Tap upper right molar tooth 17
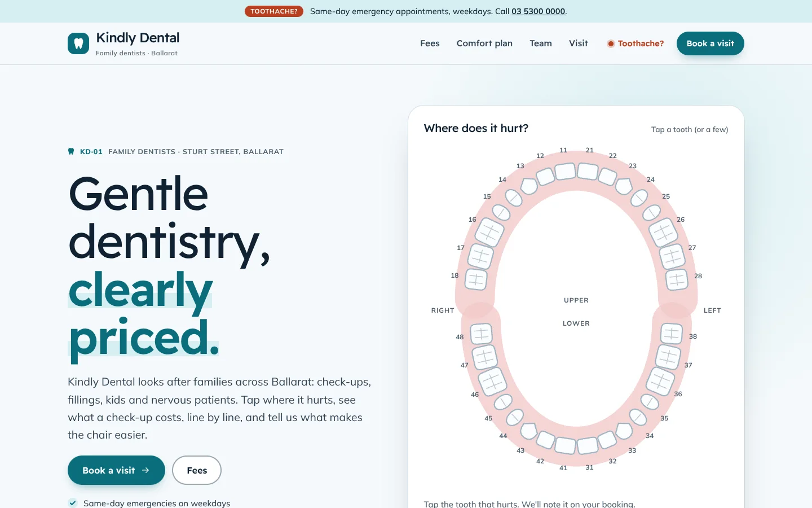Image resolution: width=812 pixels, height=508 pixels. (480, 256)
